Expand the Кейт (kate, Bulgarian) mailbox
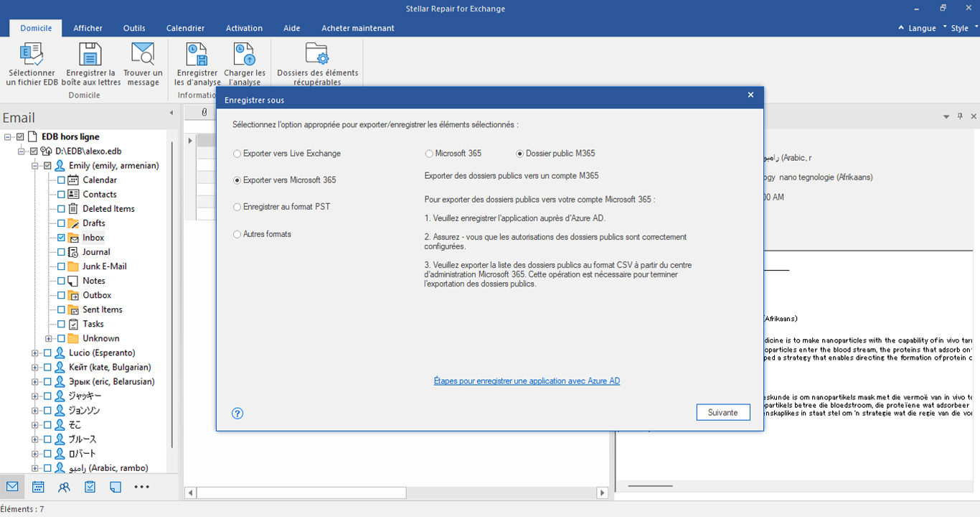The image size is (980, 517). click(34, 367)
